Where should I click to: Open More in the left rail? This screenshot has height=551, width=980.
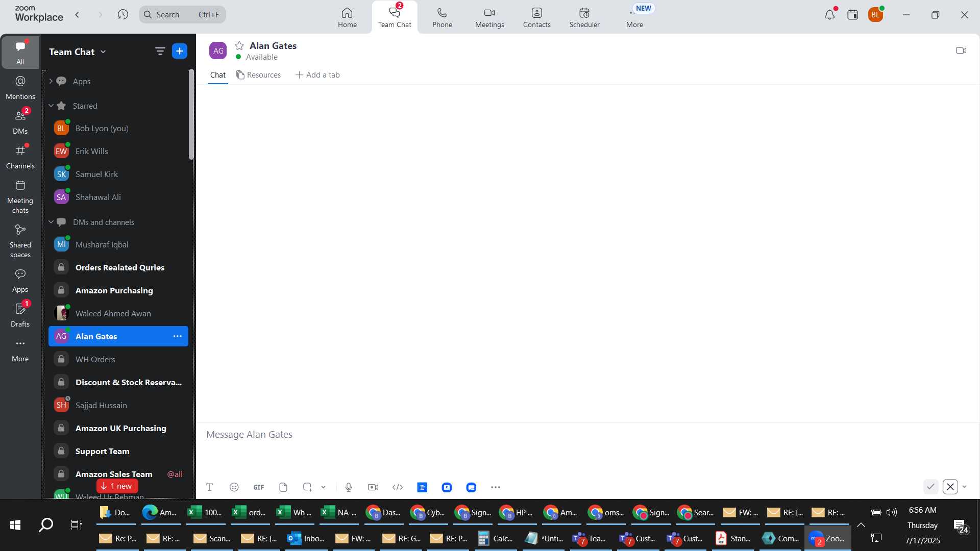point(20,350)
